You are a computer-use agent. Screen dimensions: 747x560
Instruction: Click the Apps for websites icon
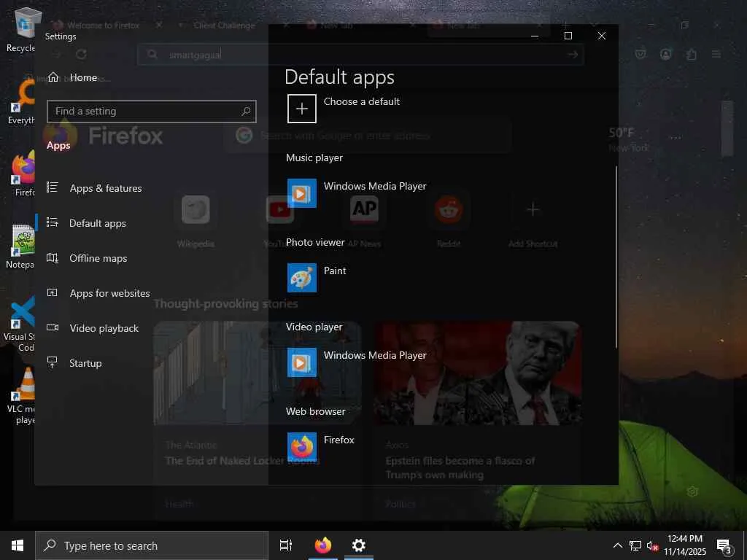(x=53, y=292)
